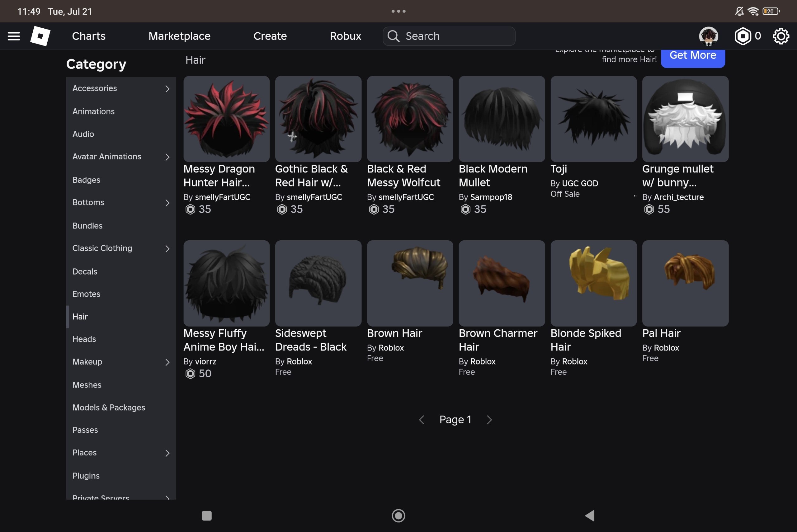Select the Emotes category
This screenshot has width=797, height=532.
coord(121,294)
